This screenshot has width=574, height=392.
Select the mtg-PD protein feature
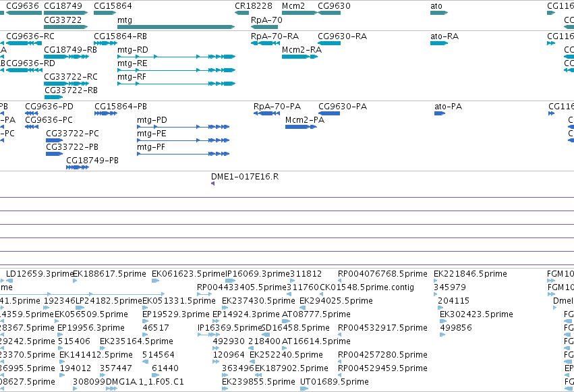pos(183,127)
